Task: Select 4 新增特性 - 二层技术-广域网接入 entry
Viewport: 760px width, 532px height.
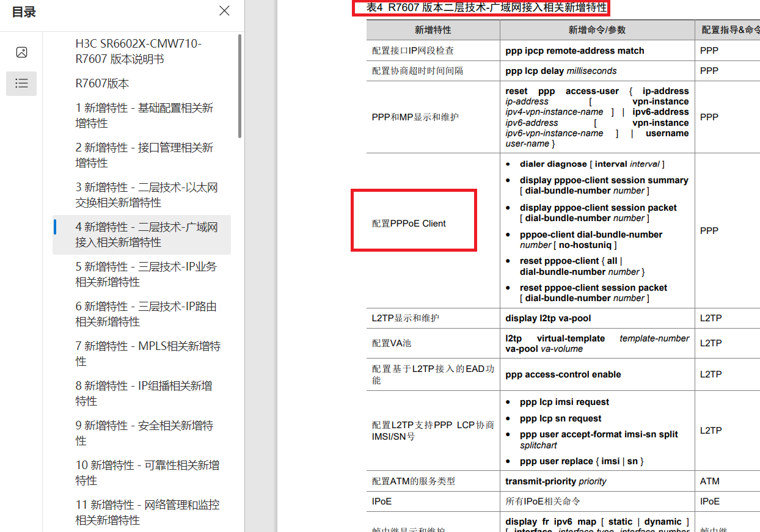Action: point(141,235)
